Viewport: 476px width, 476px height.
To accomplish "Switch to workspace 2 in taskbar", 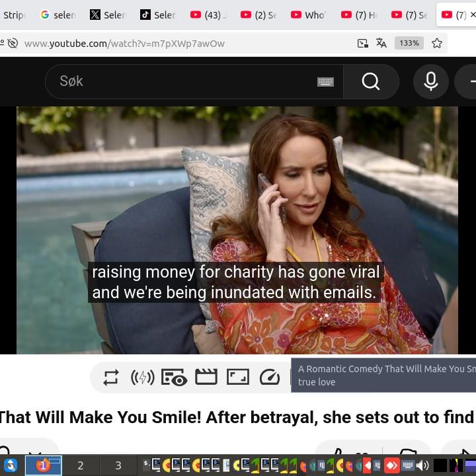I will click(x=81, y=465).
